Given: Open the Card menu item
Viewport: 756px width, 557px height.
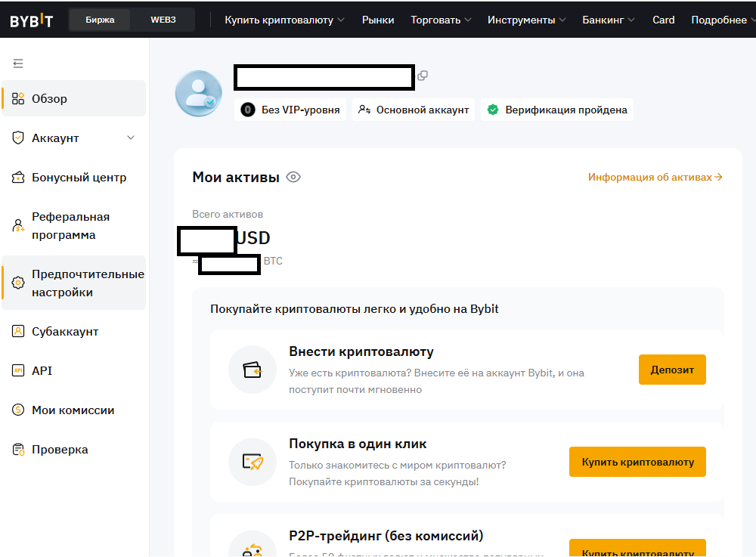Looking at the screenshot, I should pos(664,20).
